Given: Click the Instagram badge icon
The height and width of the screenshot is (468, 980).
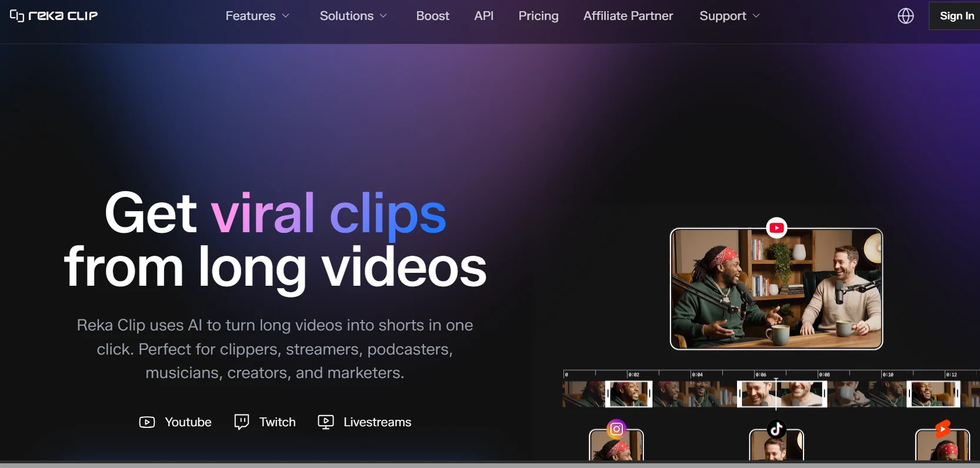Looking at the screenshot, I should point(616,429).
